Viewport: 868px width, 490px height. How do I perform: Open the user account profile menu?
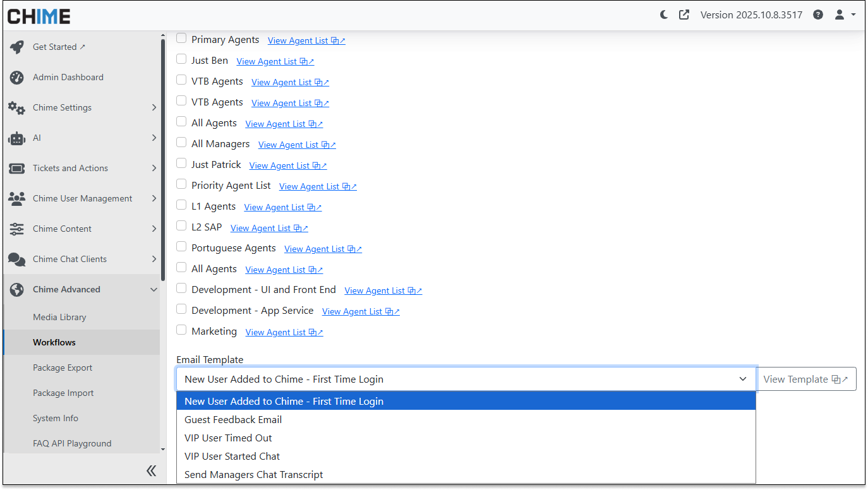(x=845, y=15)
